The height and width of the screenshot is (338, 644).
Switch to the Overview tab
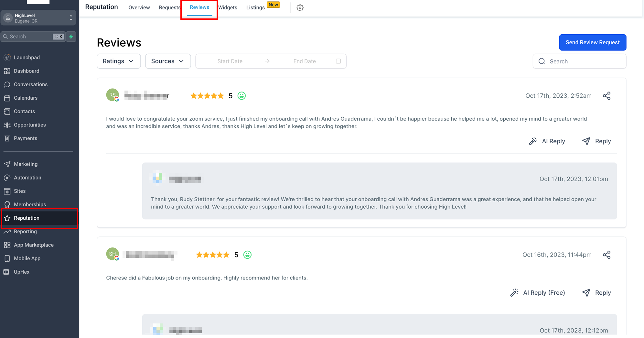click(139, 7)
